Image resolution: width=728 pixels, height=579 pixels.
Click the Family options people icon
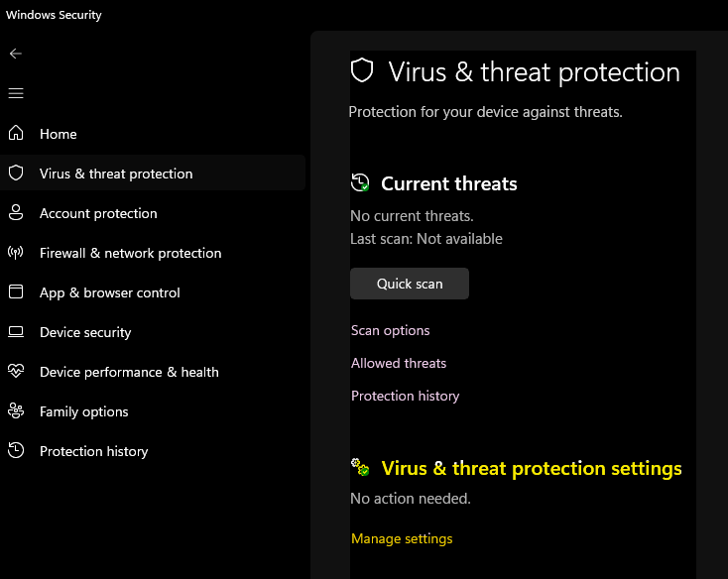pyautogui.click(x=15, y=410)
